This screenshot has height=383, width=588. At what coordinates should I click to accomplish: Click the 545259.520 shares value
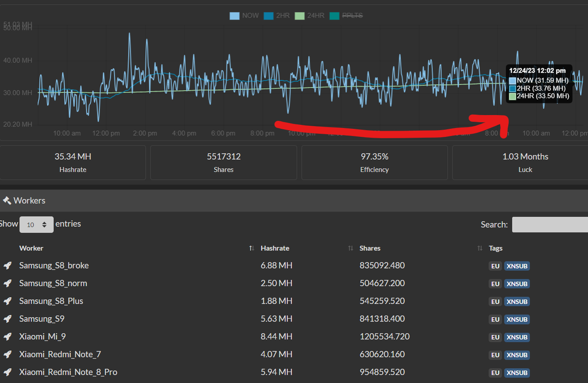point(382,301)
